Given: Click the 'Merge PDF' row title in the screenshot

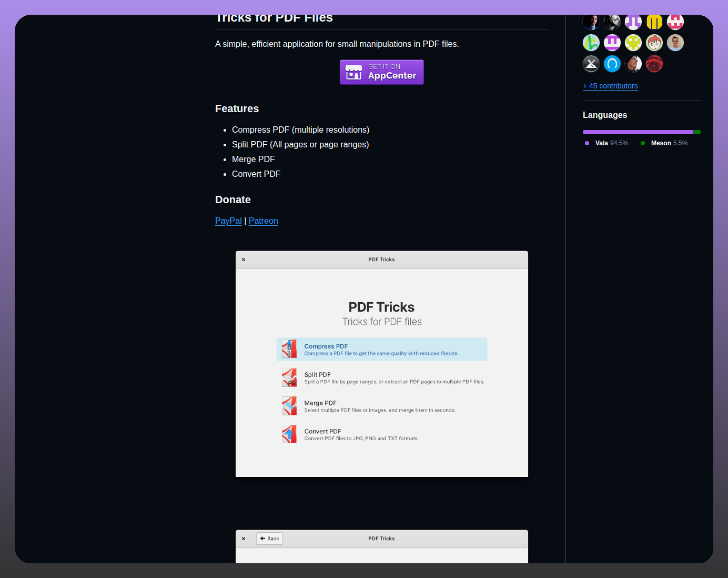Looking at the screenshot, I should [320, 403].
